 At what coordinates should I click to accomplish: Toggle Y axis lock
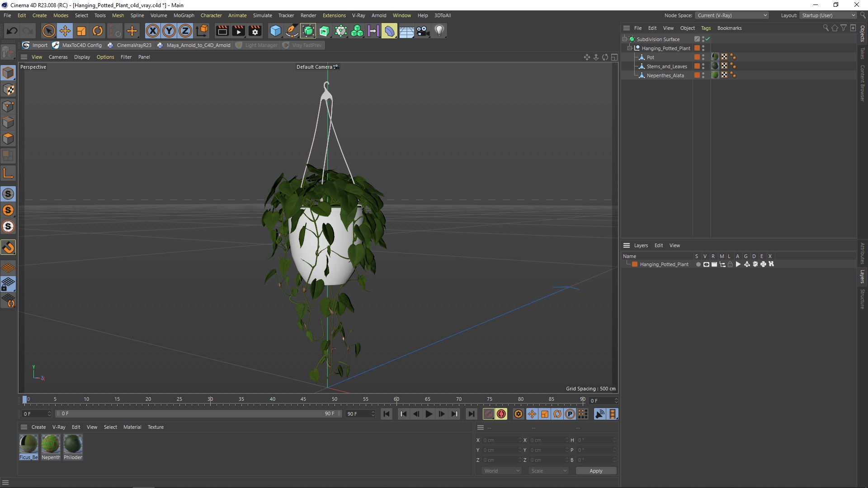coord(169,31)
